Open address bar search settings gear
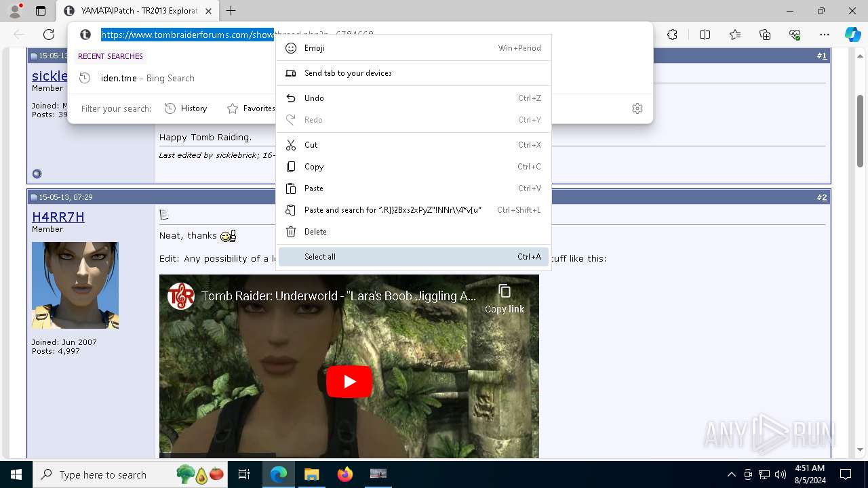Screen dimensions: 868x488 637,108
